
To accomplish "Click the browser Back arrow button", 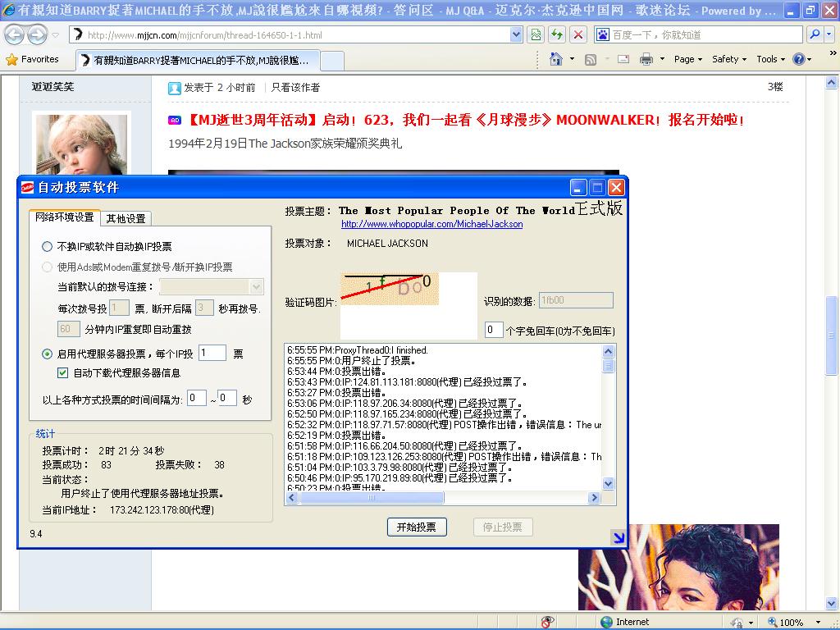I will tap(16, 35).
